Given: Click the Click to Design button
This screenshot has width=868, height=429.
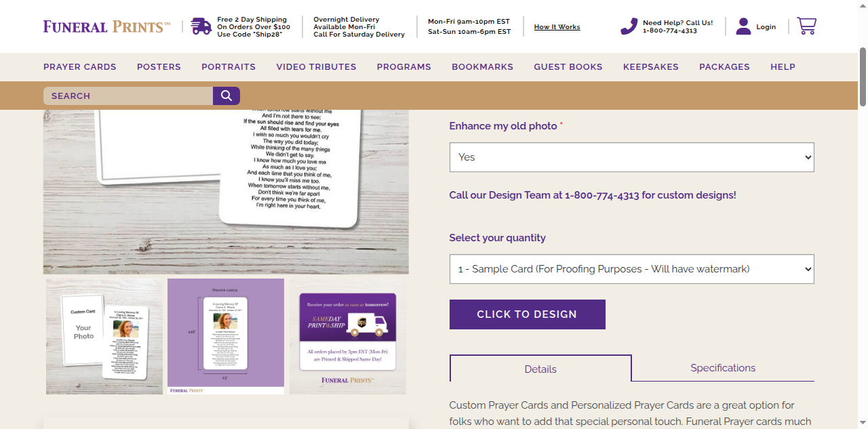Looking at the screenshot, I should click(x=527, y=314).
